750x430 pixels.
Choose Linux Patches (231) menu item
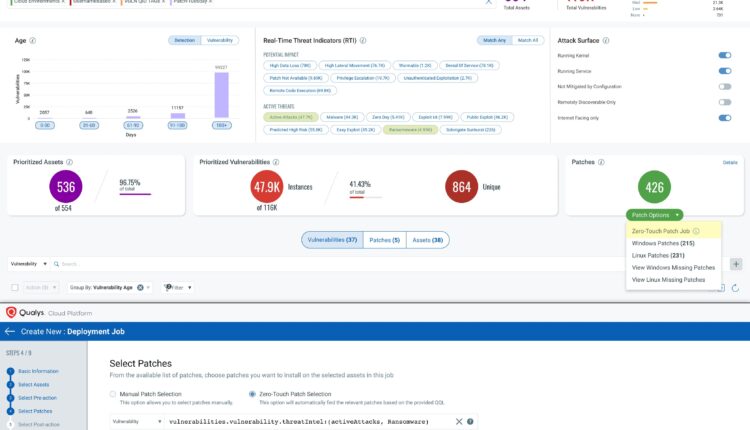[x=673, y=255]
